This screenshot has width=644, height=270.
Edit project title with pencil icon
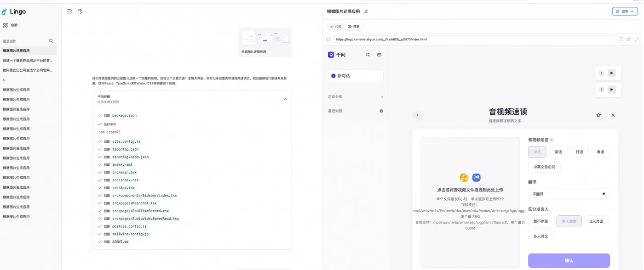click(366, 11)
